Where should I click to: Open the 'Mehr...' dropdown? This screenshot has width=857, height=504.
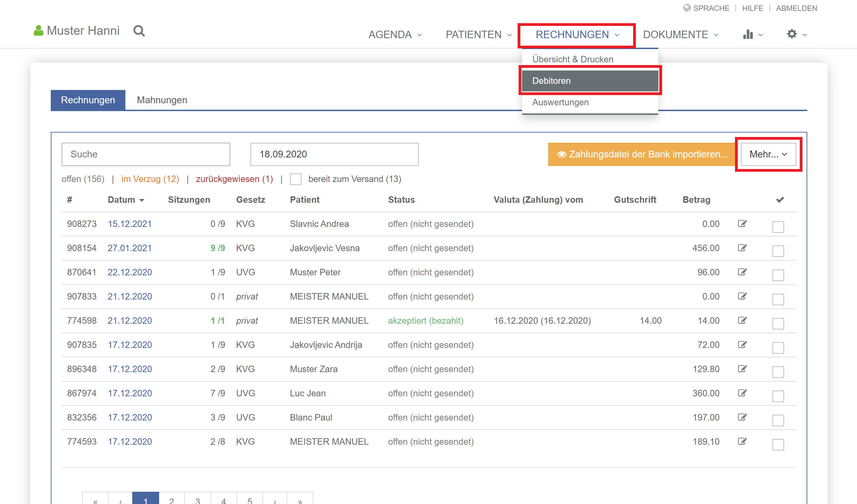point(768,154)
